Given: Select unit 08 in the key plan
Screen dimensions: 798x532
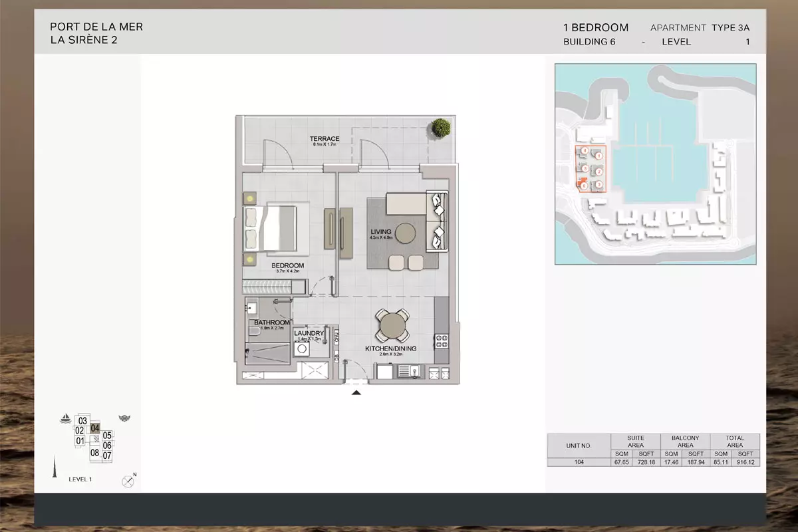Looking at the screenshot, I should coord(94,453).
